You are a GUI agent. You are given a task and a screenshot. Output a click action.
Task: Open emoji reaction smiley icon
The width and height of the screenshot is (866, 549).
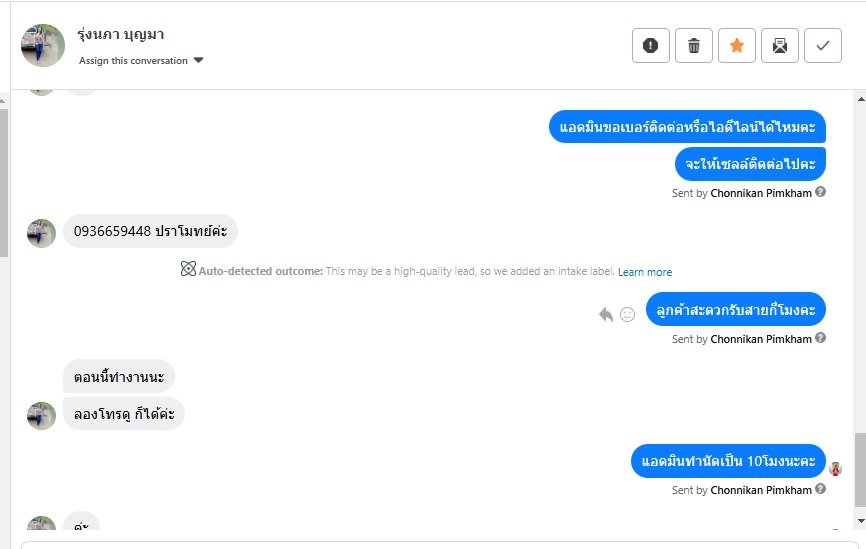coord(627,314)
